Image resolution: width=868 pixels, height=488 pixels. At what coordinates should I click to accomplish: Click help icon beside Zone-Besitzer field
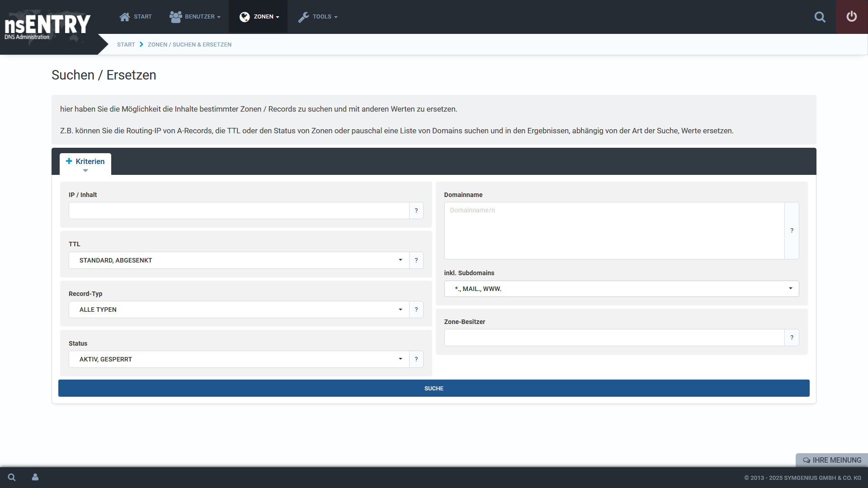coord(792,338)
